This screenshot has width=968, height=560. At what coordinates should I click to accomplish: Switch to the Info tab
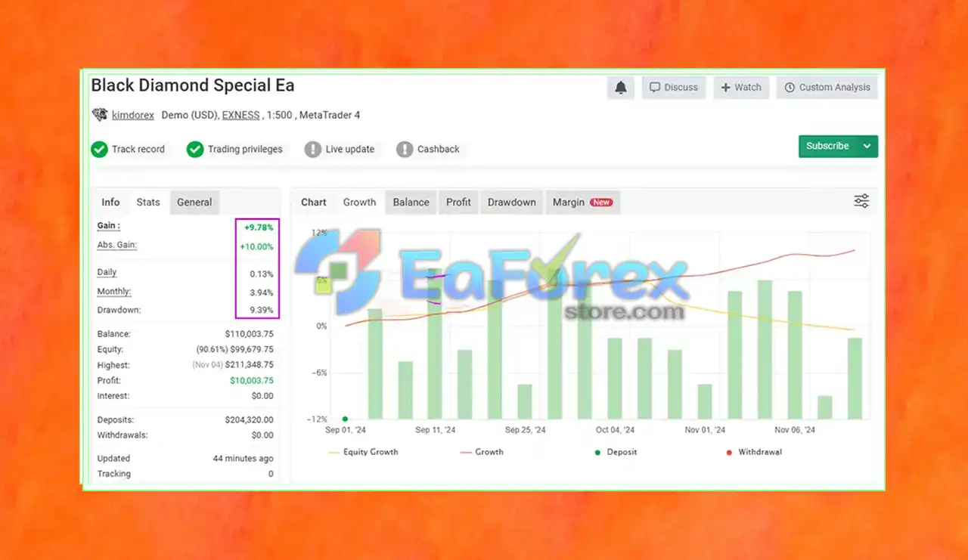click(x=110, y=202)
